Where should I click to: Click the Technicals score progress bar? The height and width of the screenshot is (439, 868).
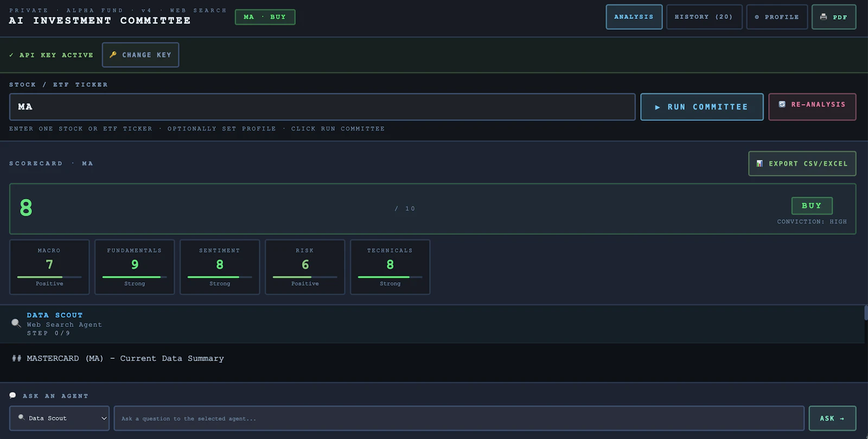pyautogui.click(x=390, y=277)
